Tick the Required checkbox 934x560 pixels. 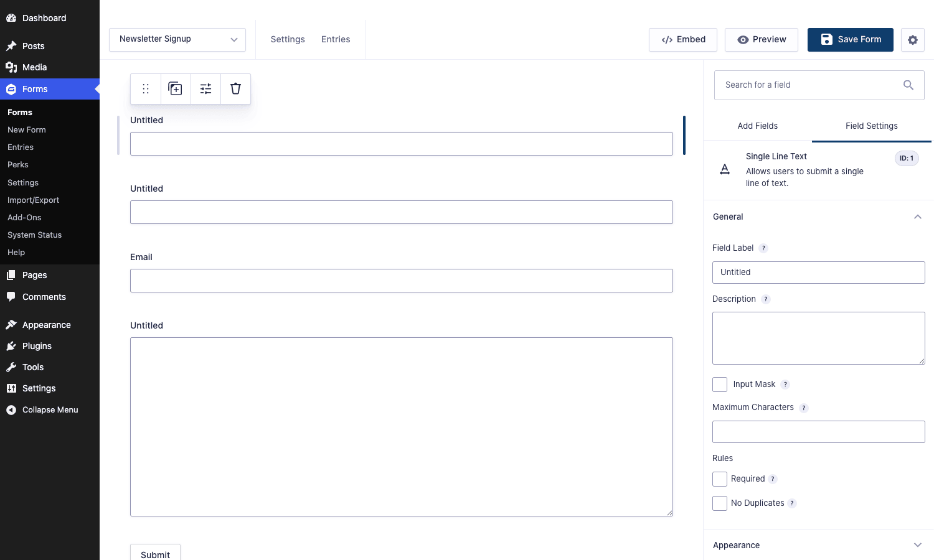pos(720,479)
